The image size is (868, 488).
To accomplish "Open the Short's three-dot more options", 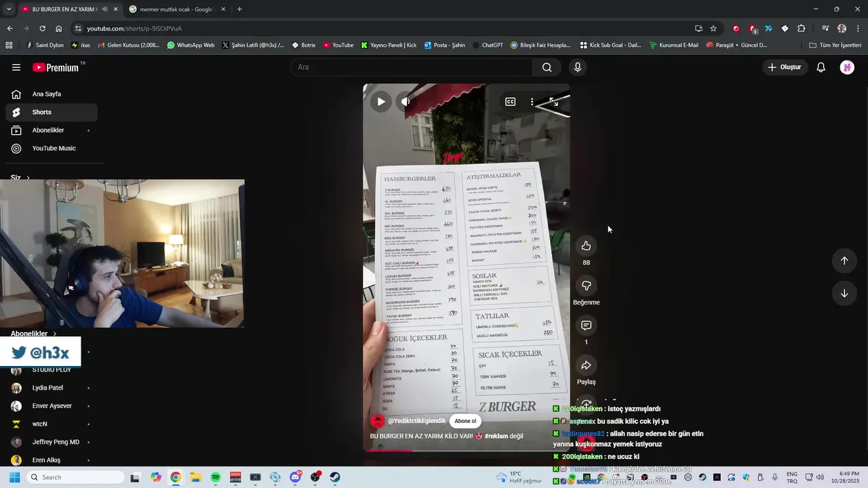I will tap(532, 102).
